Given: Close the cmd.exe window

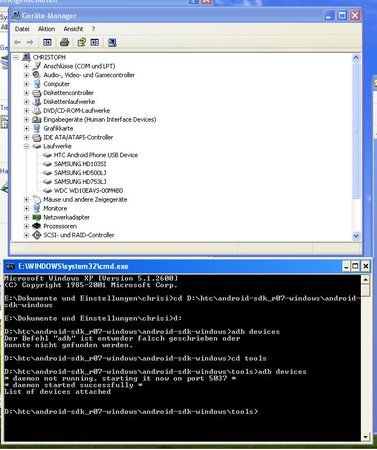Looking at the screenshot, I should click(x=365, y=266).
